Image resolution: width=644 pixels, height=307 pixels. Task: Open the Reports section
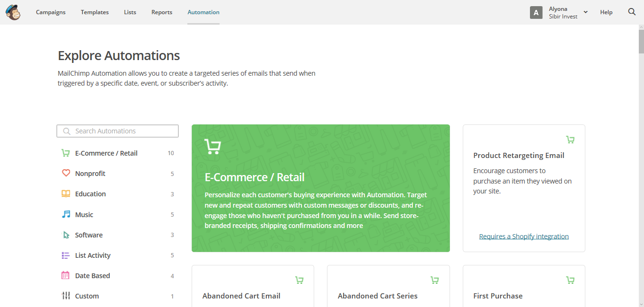coord(162,12)
